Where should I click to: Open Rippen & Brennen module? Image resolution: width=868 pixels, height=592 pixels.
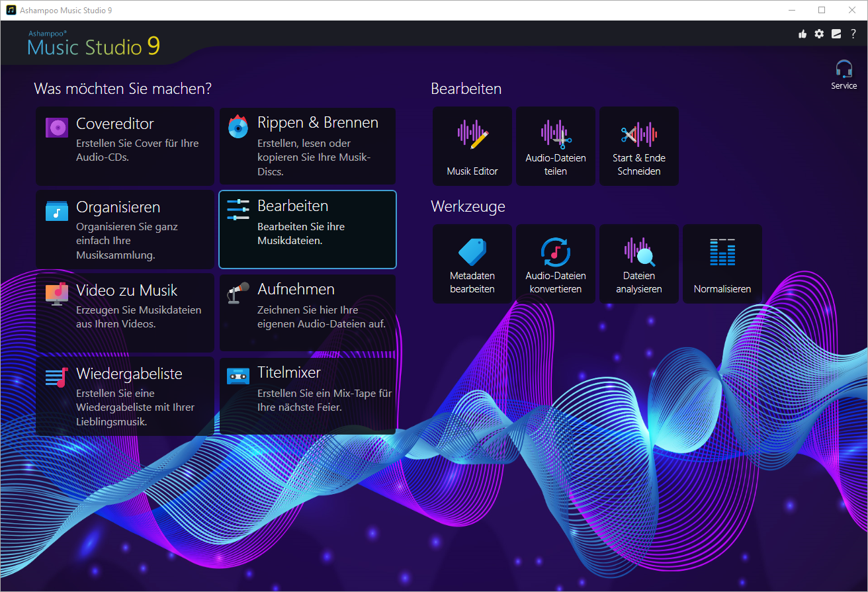[308, 146]
